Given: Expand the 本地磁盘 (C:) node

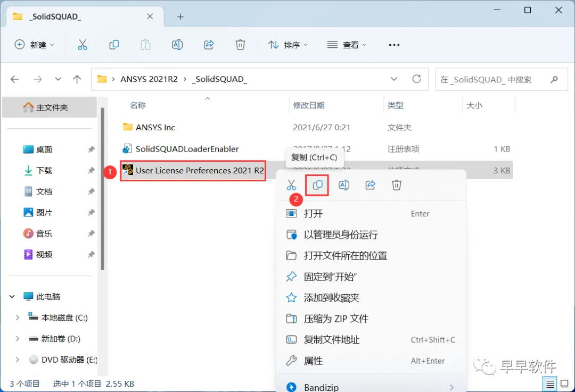Looking at the screenshot, I should (17, 318).
